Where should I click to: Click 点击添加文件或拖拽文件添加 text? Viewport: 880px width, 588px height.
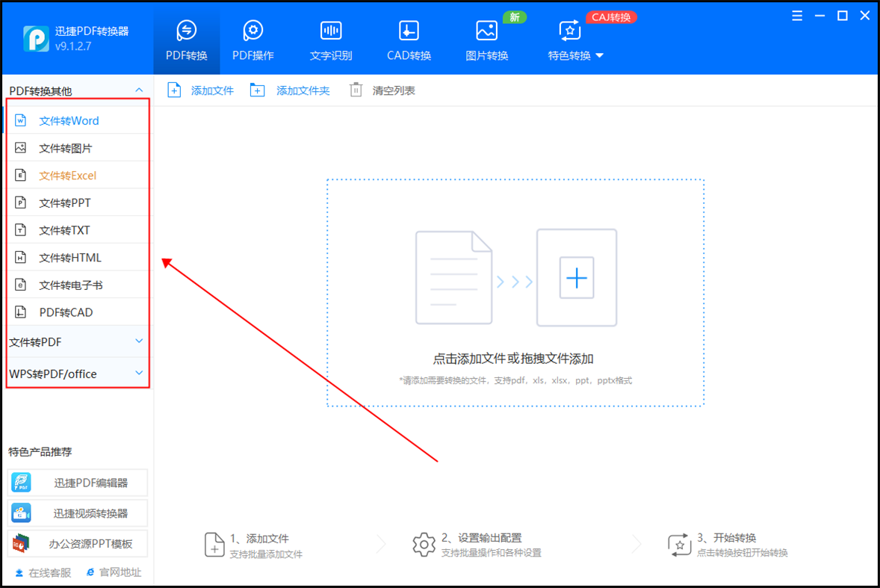(513, 359)
